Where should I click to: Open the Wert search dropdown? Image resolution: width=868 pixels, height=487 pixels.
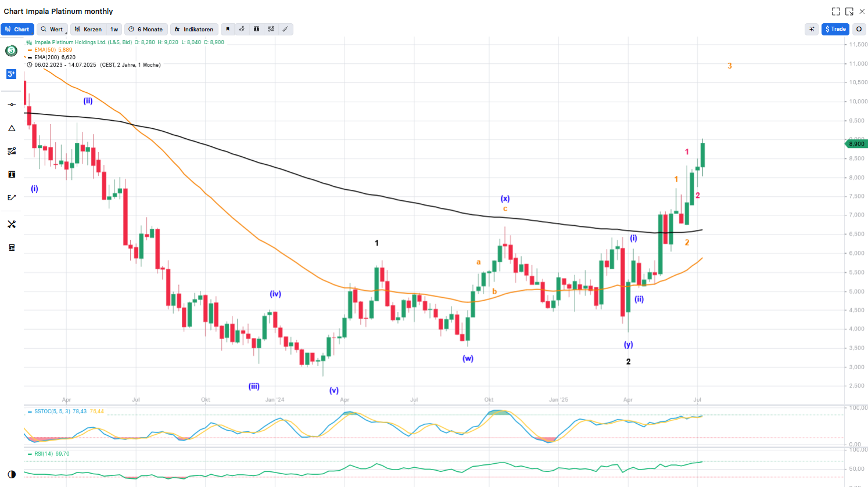tap(52, 29)
